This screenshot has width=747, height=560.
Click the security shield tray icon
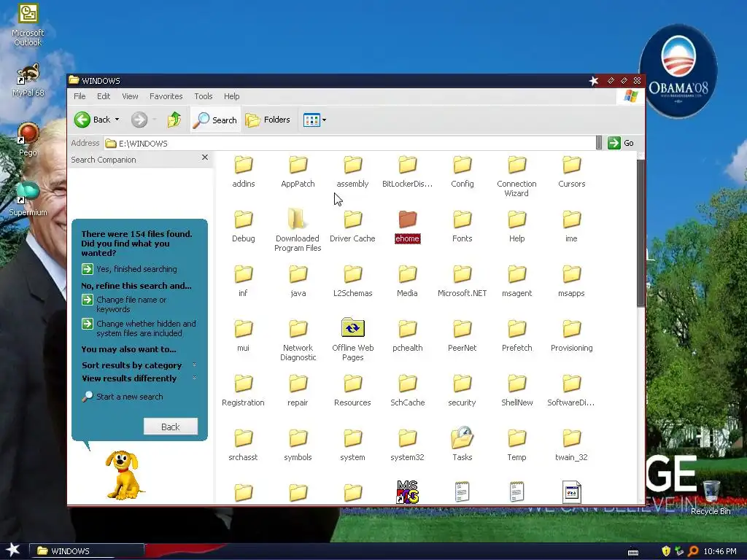click(666, 551)
